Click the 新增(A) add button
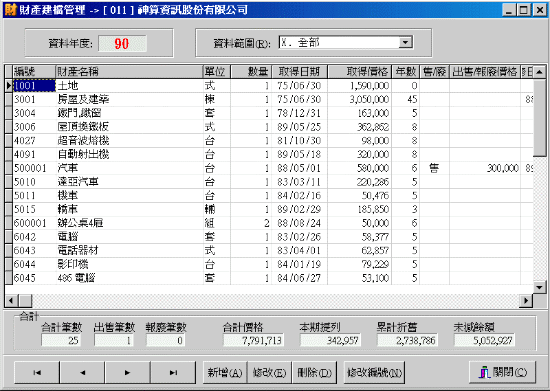The width and height of the screenshot is (550, 391). point(225,372)
